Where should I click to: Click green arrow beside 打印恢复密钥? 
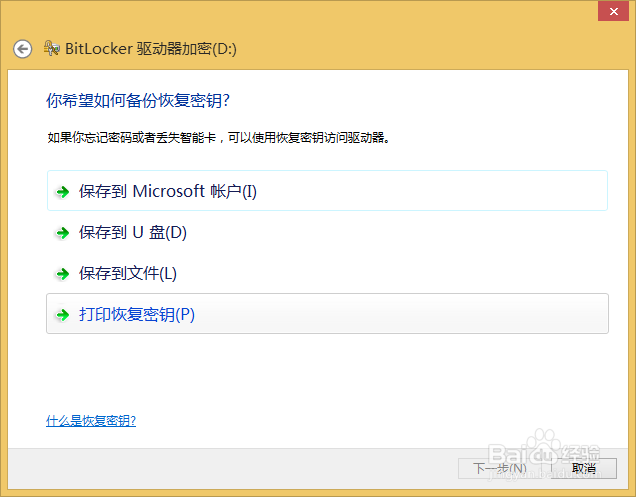click(x=62, y=315)
